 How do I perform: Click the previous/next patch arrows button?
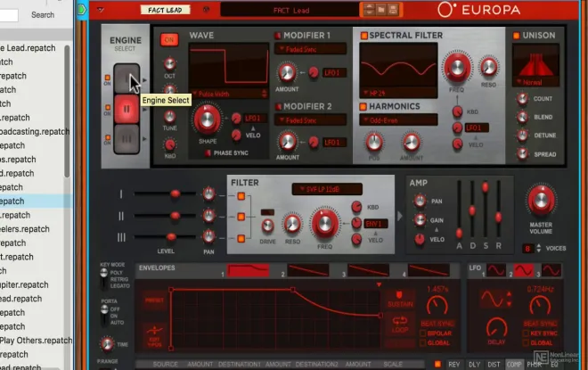tap(369, 10)
